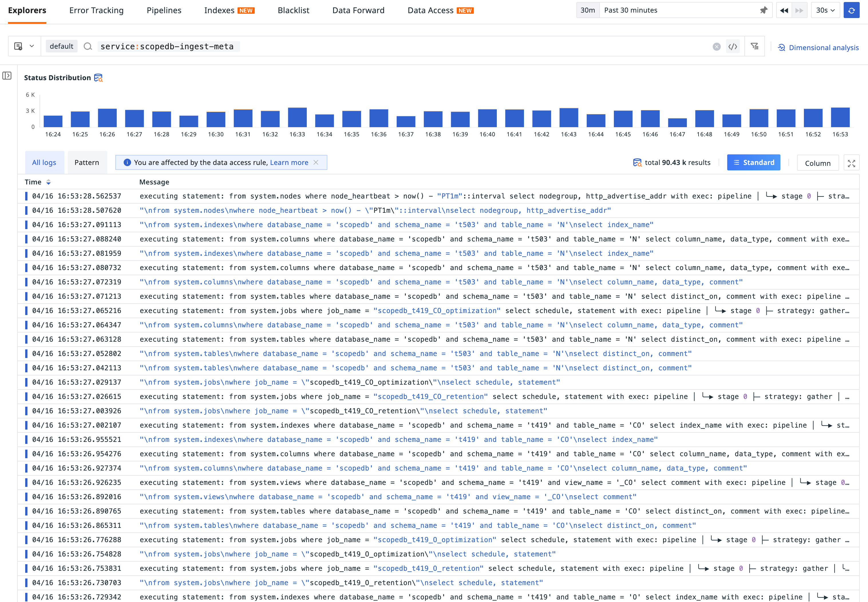Open the Blacklist tab
The width and height of the screenshot is (868, 602).
tap(294, 11)
